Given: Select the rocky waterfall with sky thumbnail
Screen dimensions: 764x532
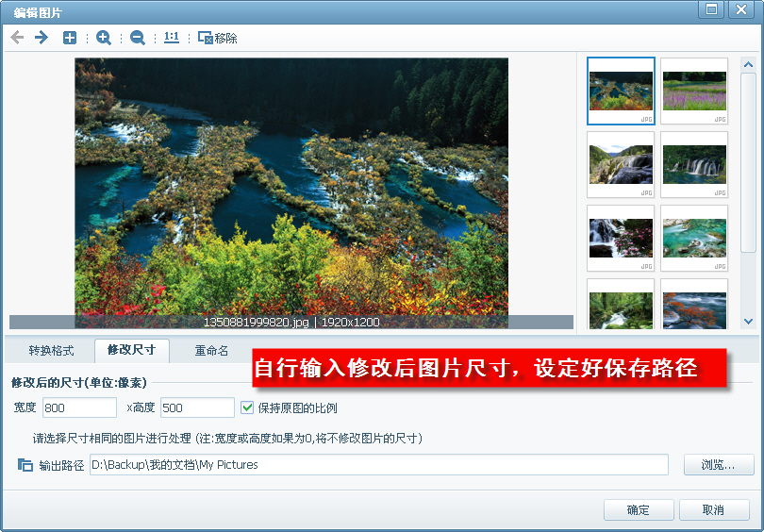Looking at the screenshot, I should point(621,165).
